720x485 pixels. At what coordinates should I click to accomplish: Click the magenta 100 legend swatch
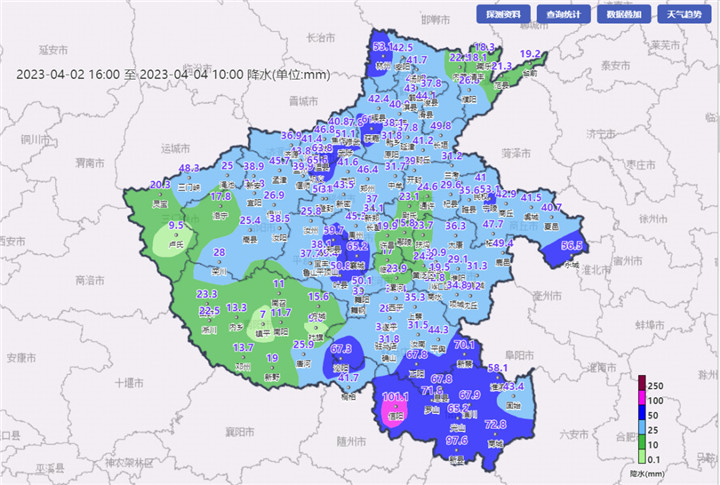(x=643, y=398)
